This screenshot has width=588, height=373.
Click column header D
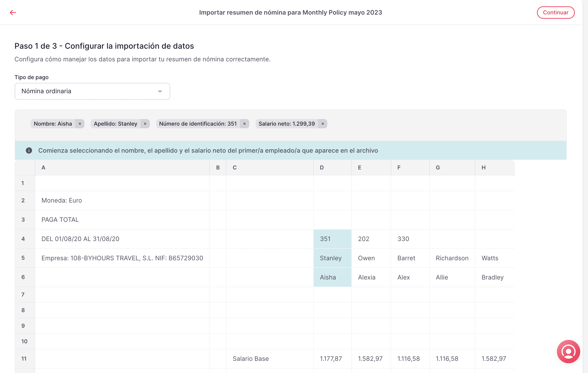[x=332, y=168]
